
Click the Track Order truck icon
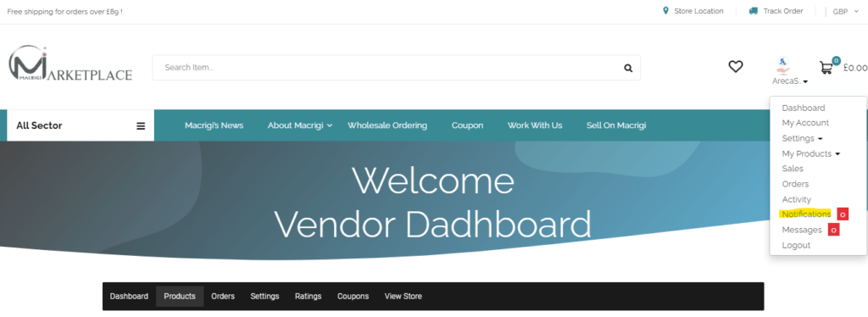coord(754,10)
